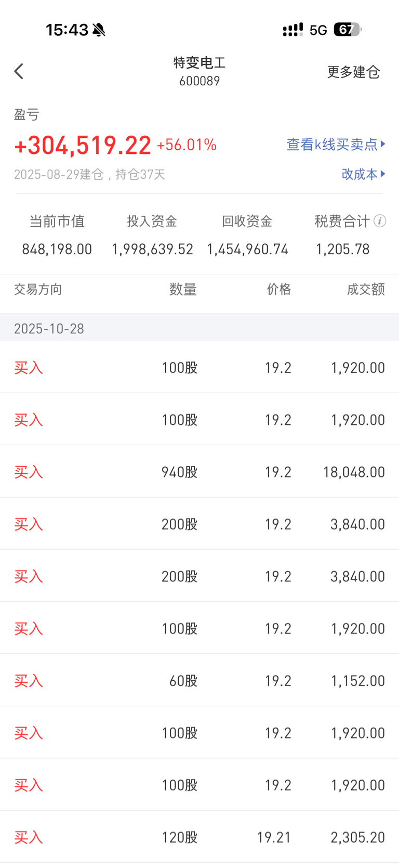Tap the info icon beside 税费合计
Screen dimensions: 399x868
coord(380,221)
